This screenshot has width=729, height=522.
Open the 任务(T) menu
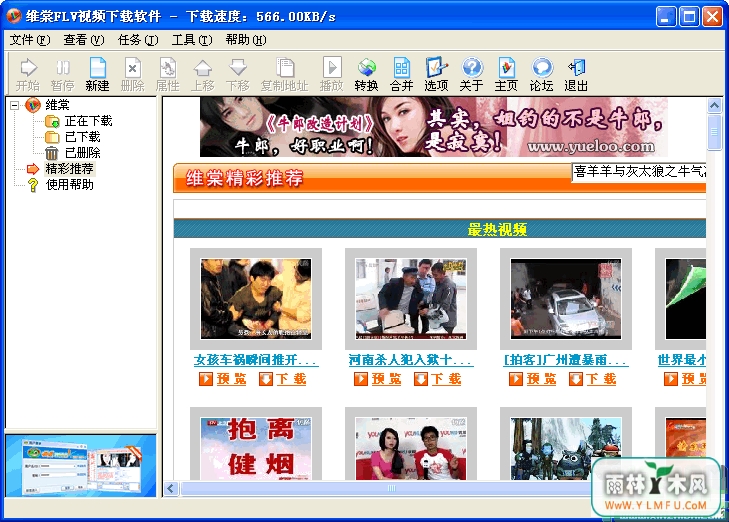(x=138, y=40)
